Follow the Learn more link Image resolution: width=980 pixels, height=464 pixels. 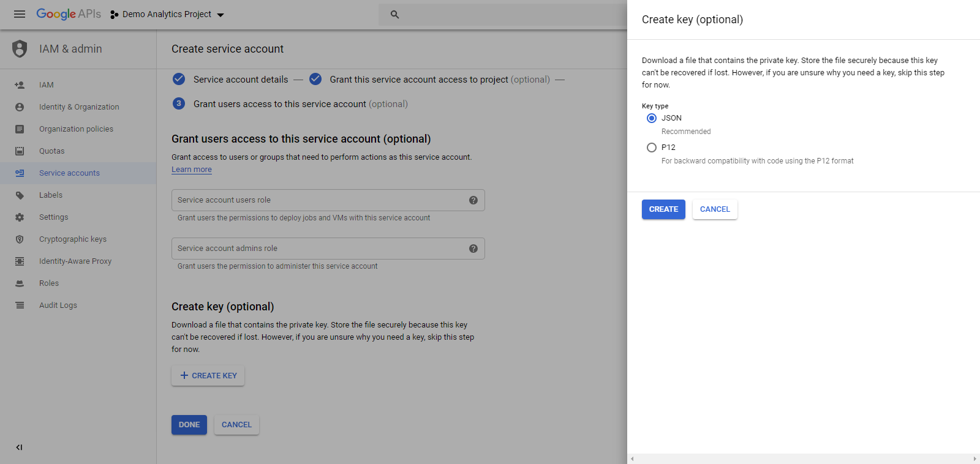[x=192, y=170]
